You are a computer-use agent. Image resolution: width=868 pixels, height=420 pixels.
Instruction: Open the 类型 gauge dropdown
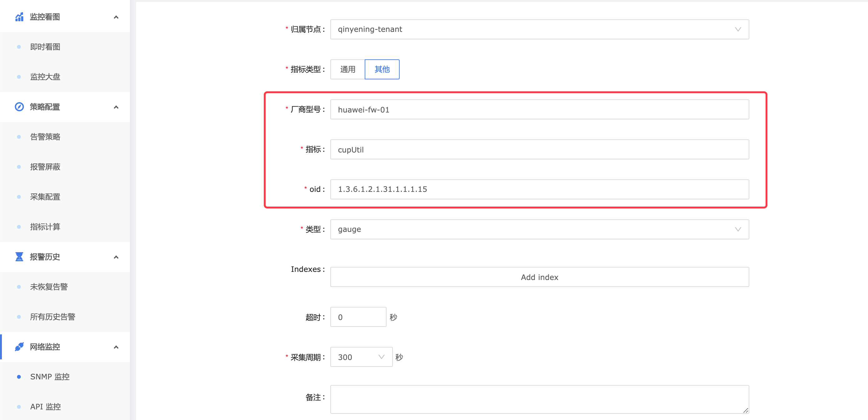tap(539, 229)
